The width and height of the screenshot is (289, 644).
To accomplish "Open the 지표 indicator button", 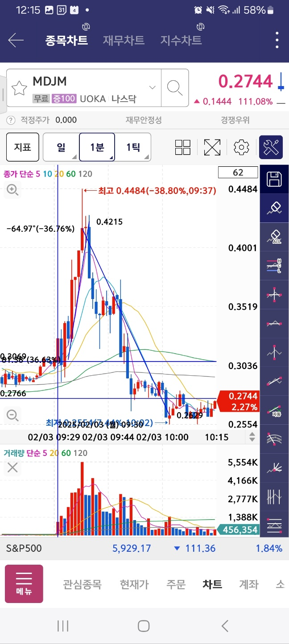I will click(22, 147).
